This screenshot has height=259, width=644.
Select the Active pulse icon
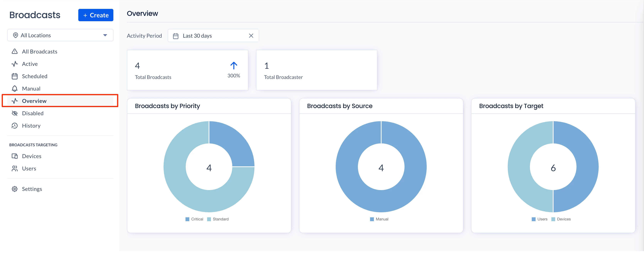click(x=15, y=64)
